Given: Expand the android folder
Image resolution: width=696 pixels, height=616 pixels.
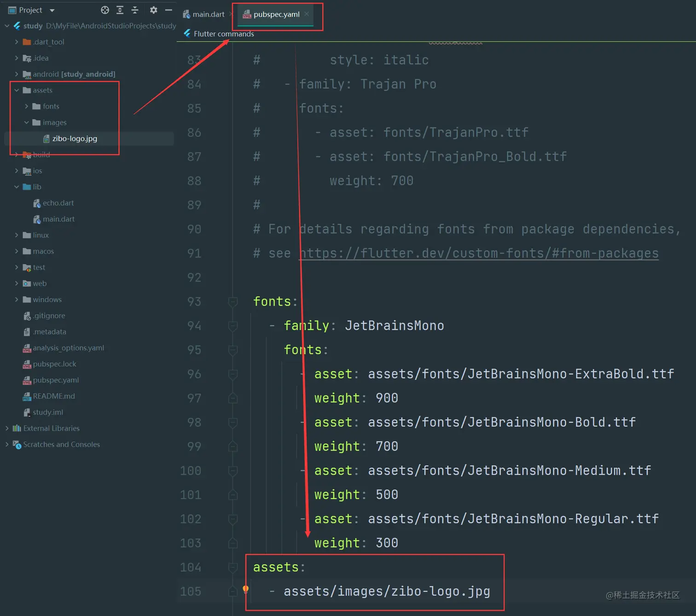Looking at the screenshot, I should (17, 74).
